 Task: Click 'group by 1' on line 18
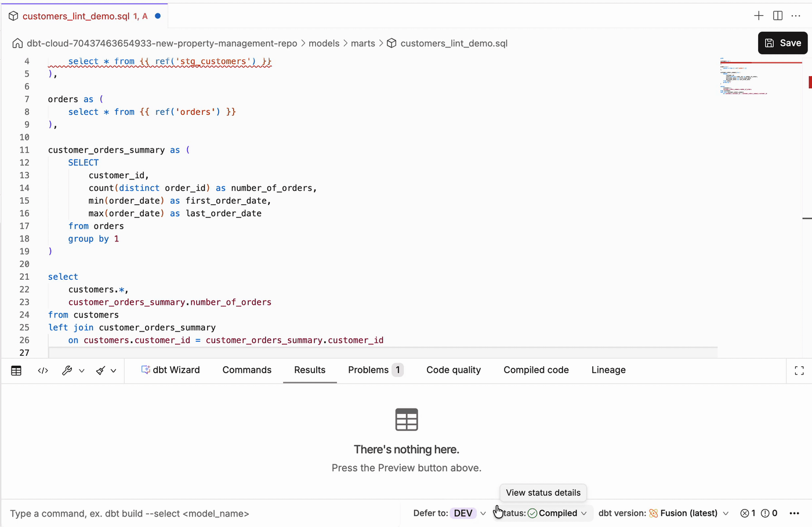pyautogui.click(x=93, y=239)
